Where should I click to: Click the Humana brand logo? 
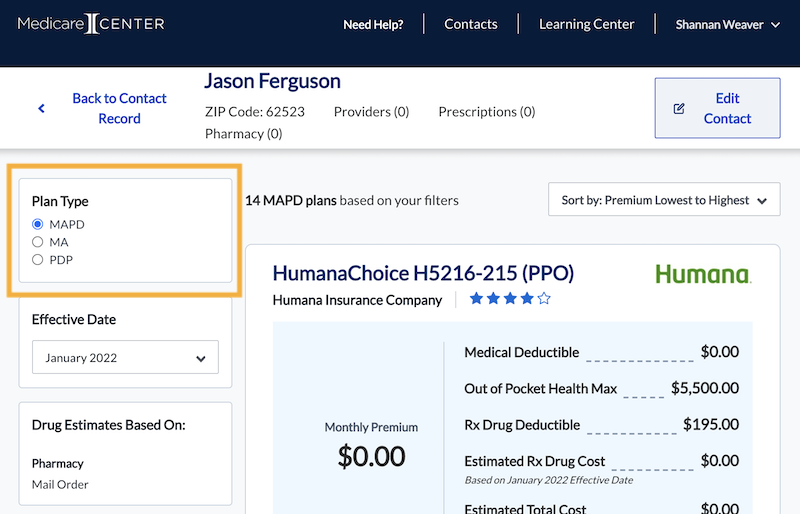(x=703, y=274)
